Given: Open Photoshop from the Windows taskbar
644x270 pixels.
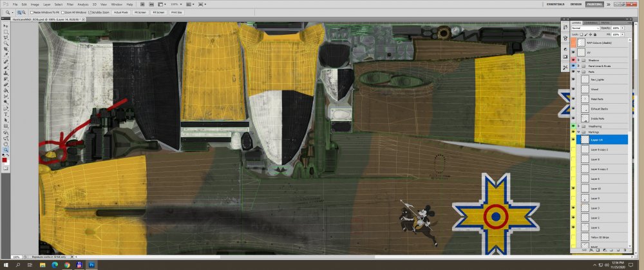Looking at the screenshot, I should click(91, 264).
